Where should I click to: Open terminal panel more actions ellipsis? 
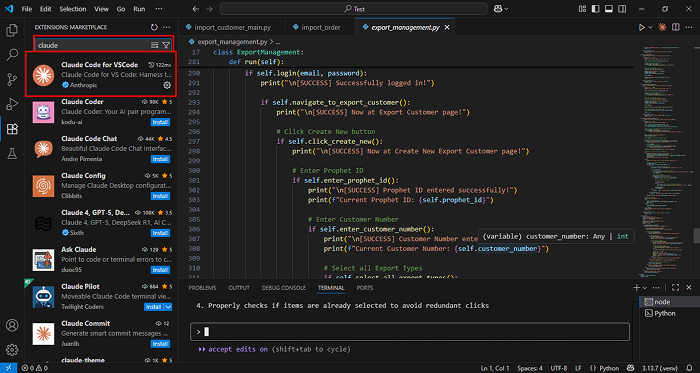click(656, 288)
